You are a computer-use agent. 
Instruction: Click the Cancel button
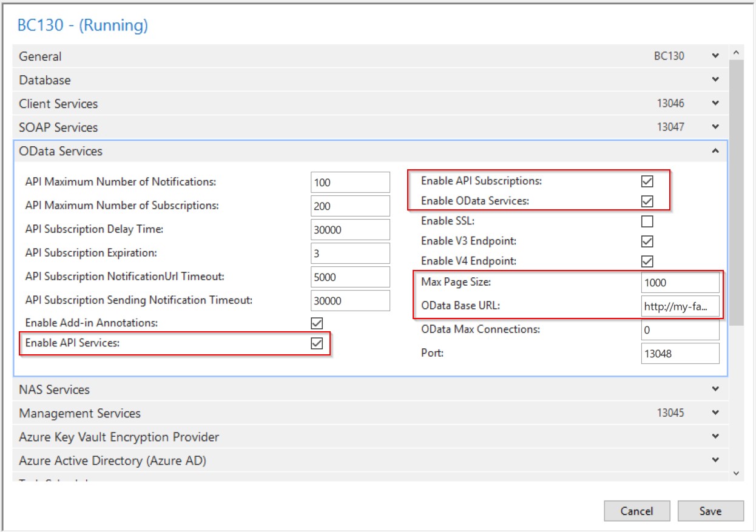click(x=636, y=511)
